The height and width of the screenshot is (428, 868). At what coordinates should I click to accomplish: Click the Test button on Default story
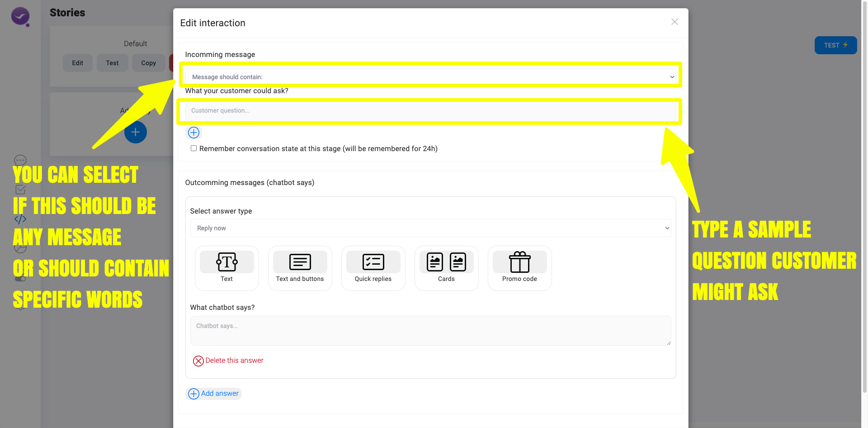pos(113,63)
